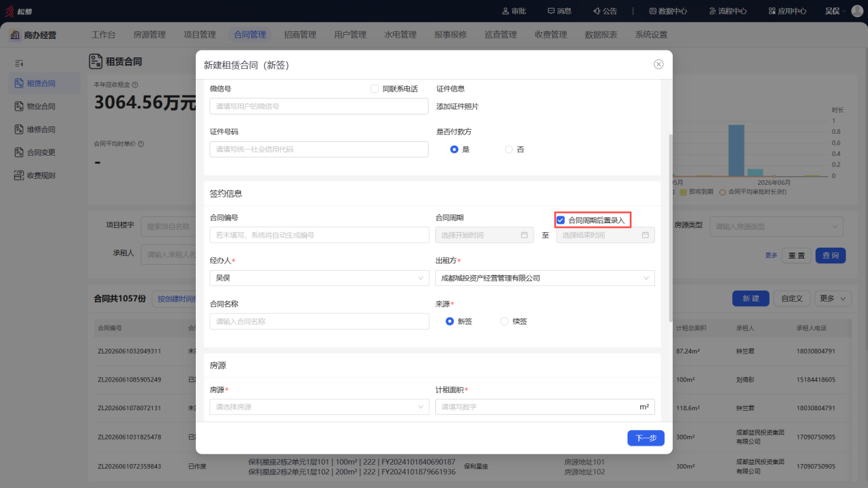The height and width of the screenshot is (488, 868).
Task: Open the 招商管理 menu tab
Action: [x=300, y=35]
